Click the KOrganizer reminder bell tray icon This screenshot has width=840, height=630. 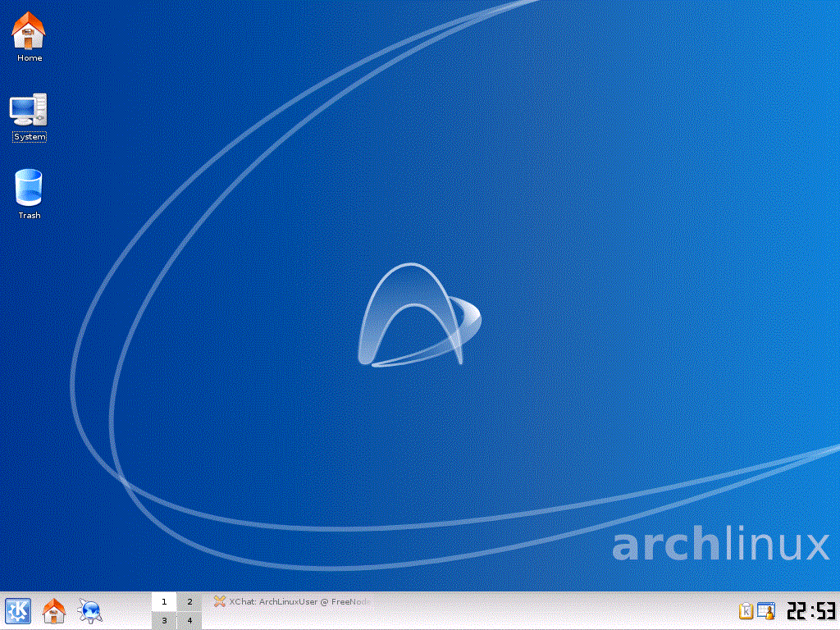[x=766, y=611]
